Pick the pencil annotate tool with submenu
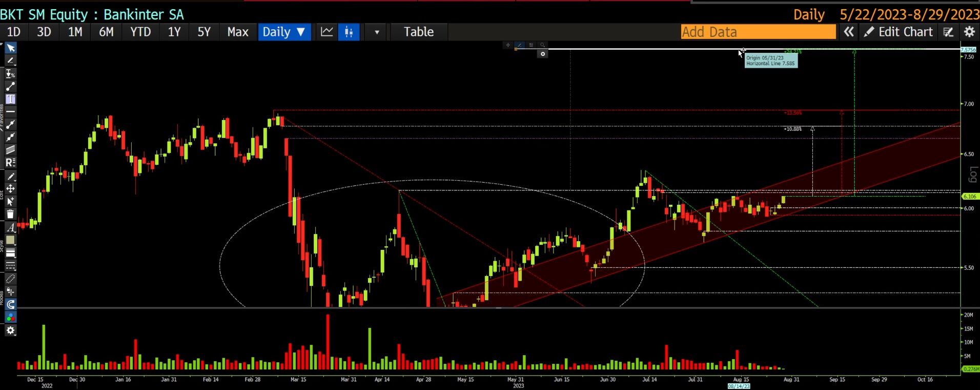 coord(10,61)
